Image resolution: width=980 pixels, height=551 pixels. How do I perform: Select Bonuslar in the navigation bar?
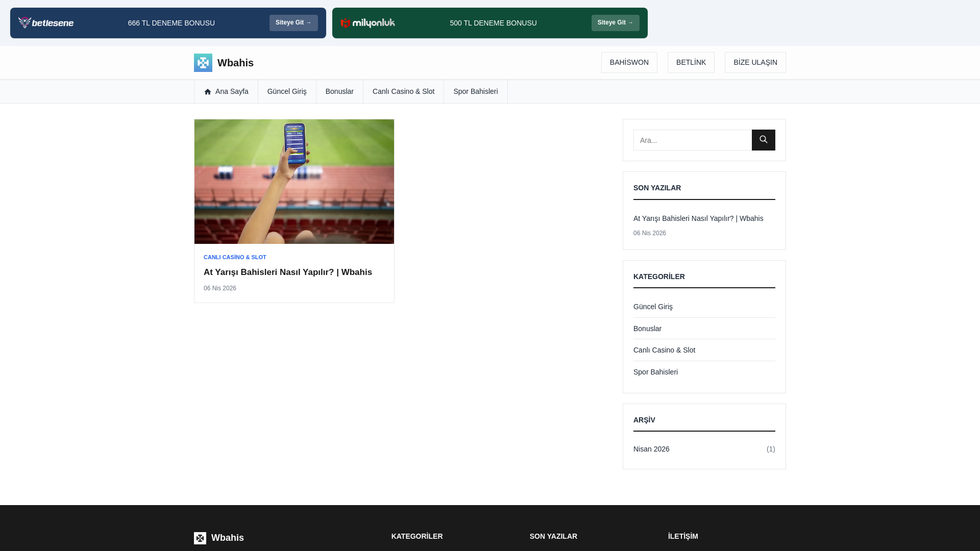pyautogui.click(x=339, y=91)
